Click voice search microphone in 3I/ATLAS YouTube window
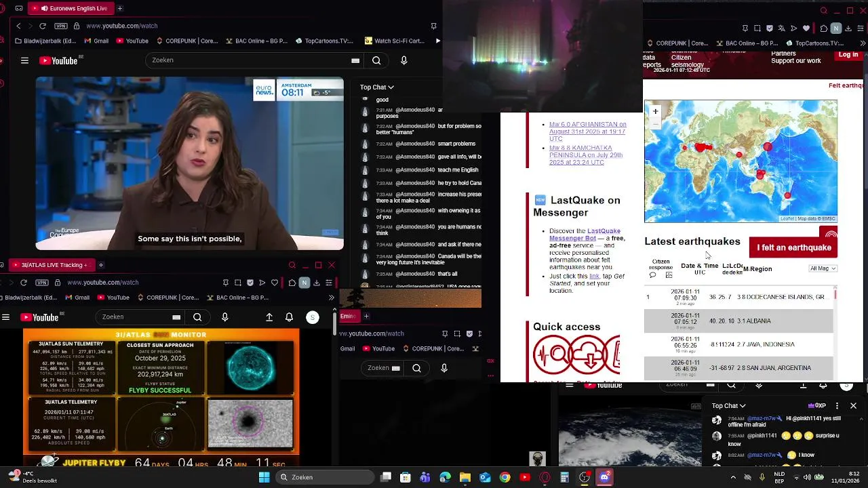This screenshot has height=488, width=868. 225,317
